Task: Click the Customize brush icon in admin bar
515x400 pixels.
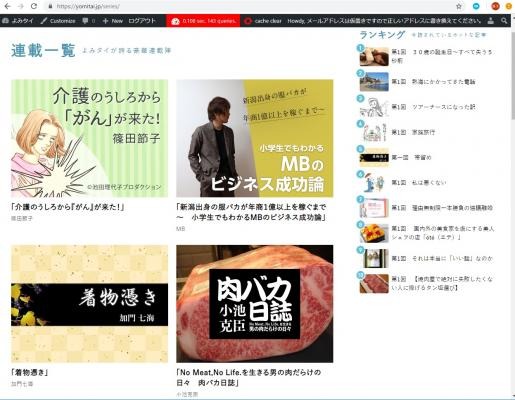Action: 43,21
